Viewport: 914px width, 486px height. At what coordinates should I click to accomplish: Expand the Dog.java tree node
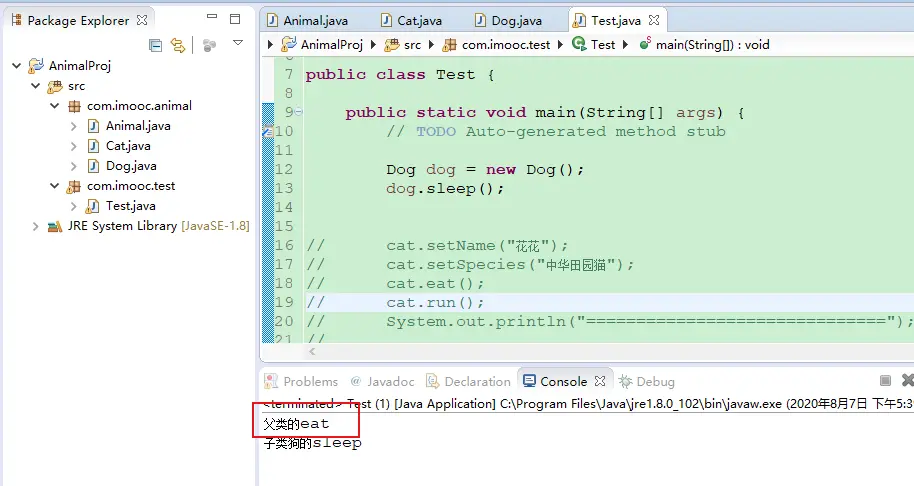74,166
